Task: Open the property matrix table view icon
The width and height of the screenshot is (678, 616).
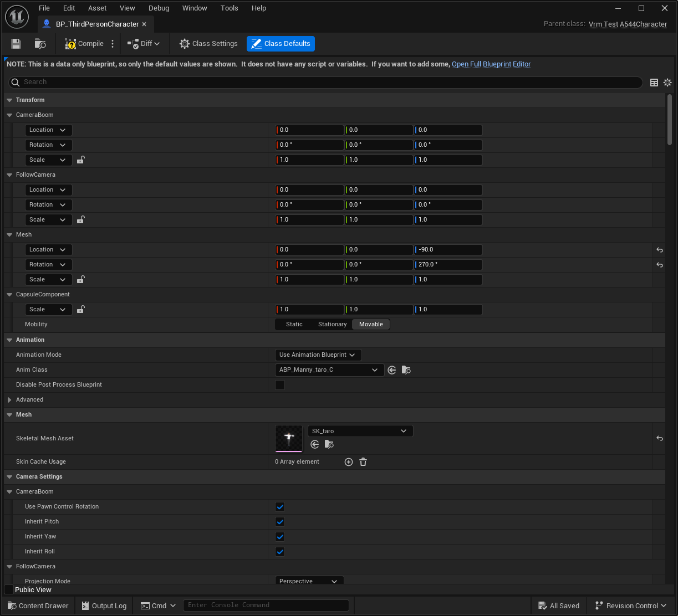Action: [654, 83]
